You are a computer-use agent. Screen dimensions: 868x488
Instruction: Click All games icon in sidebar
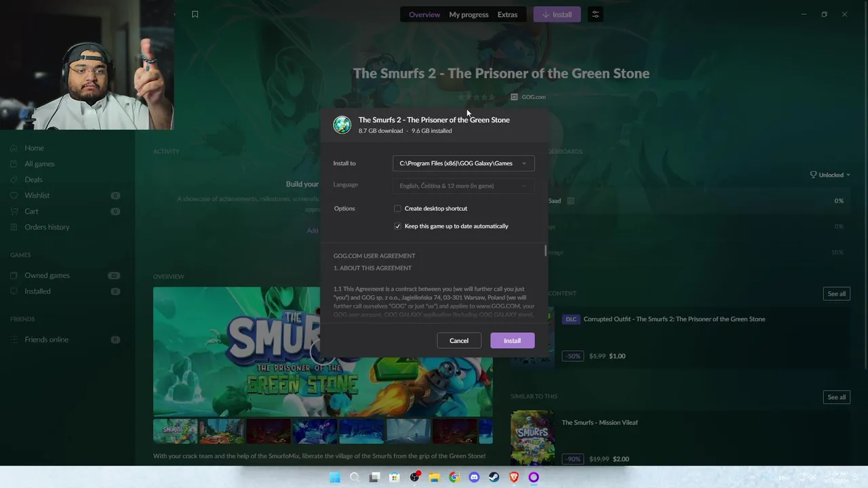tap(14, 164)
